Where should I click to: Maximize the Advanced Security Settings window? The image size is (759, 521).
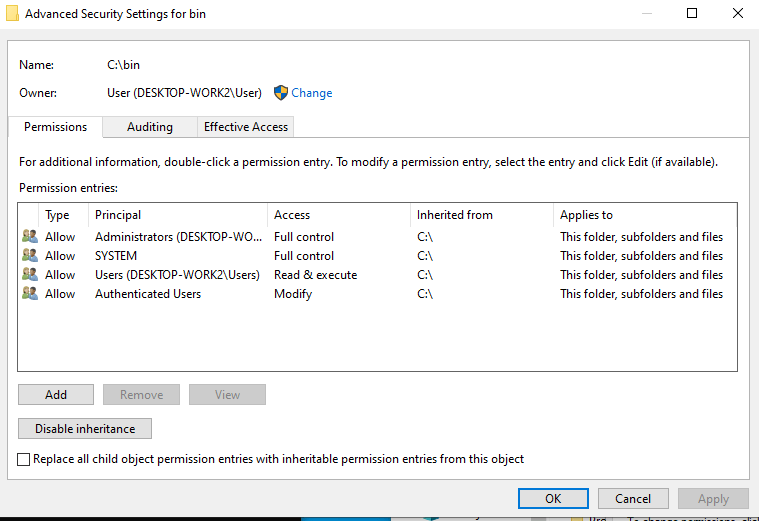[692, 13]
